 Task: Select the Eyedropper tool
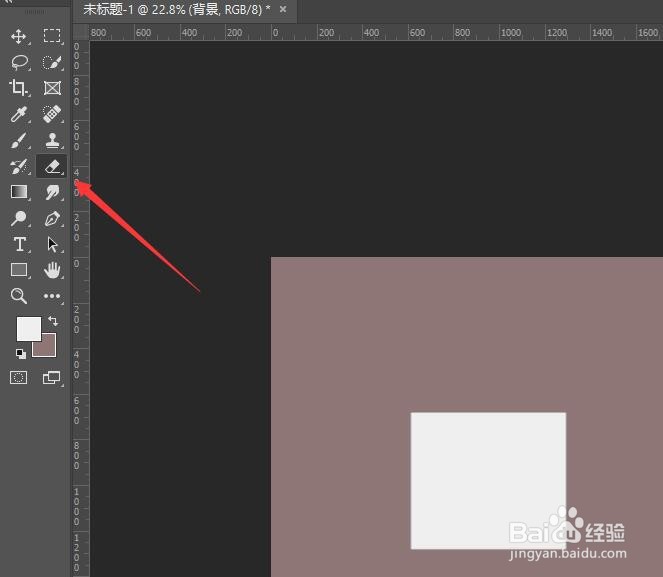(19, 114)
